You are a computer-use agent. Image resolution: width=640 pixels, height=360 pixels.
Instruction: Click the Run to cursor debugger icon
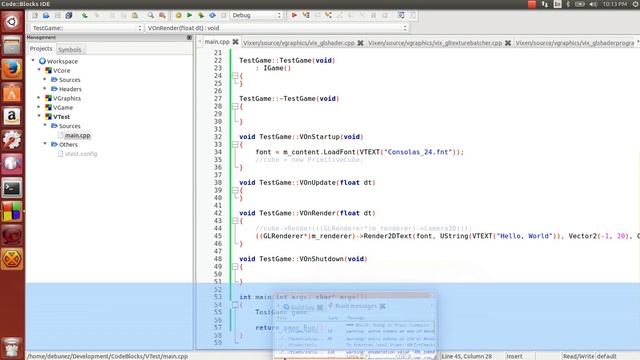(306, 15)
